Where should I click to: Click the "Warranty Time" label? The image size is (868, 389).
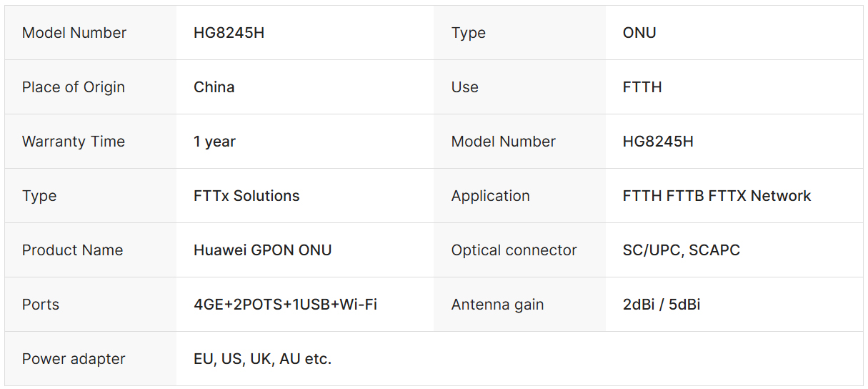point(74,142)
